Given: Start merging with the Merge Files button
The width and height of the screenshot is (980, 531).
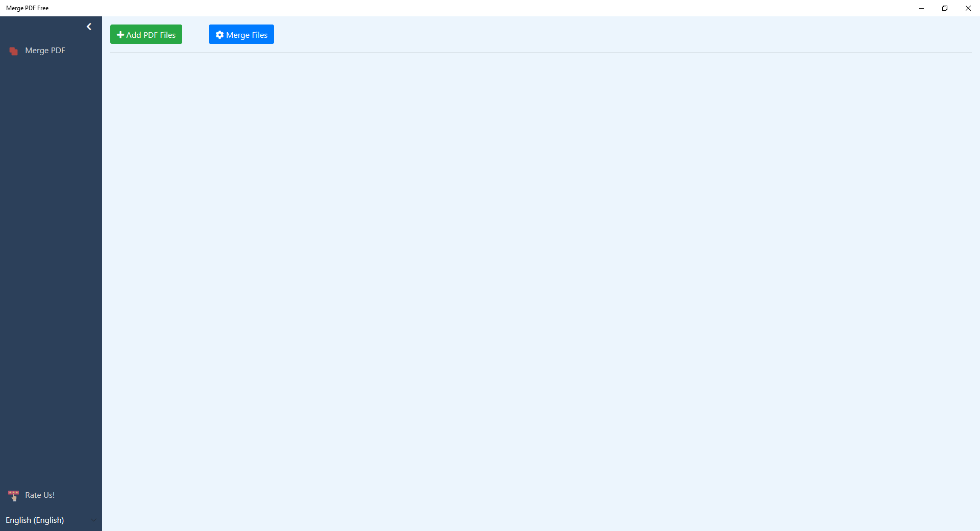Looking at the screenshot, I should [241, 34].
